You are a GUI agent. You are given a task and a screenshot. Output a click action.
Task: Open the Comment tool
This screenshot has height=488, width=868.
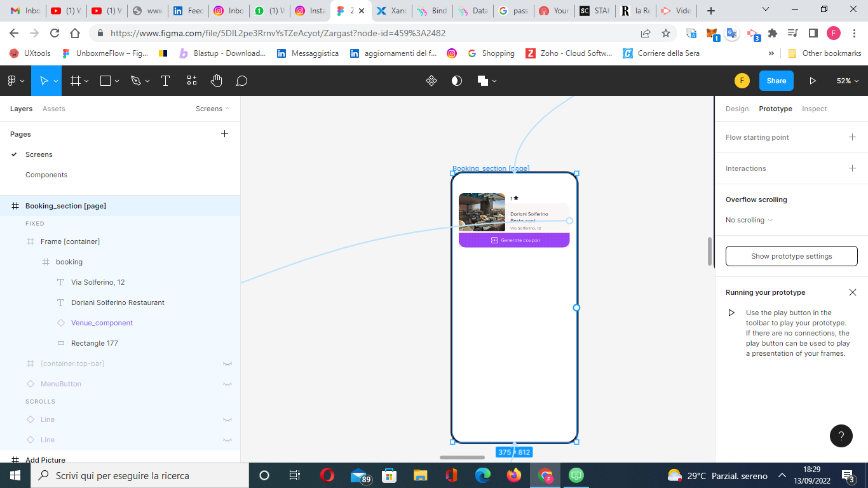pyautogui.click(x=241, y=81)
